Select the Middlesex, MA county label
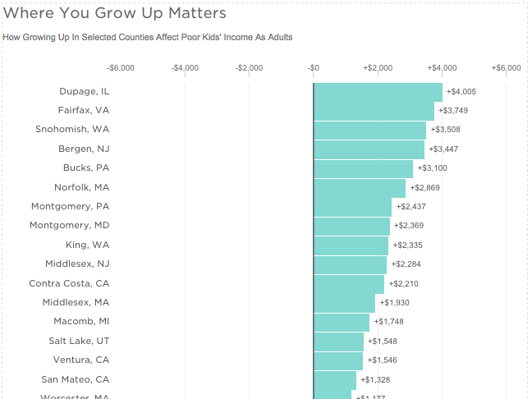Viewport: 532px width, 399px height. point(76,302)
